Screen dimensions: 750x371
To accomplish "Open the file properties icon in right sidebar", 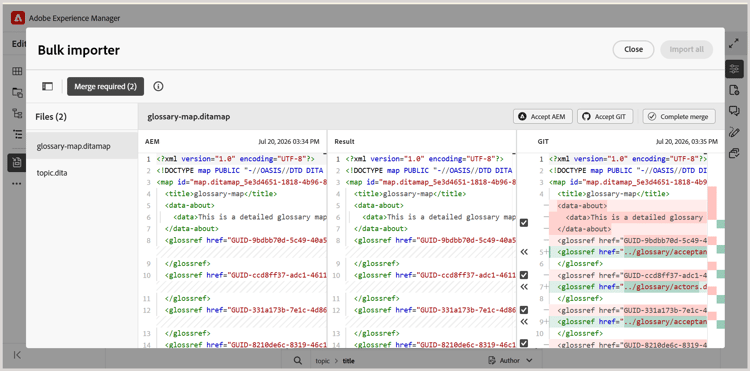I will tap(734, 90).
